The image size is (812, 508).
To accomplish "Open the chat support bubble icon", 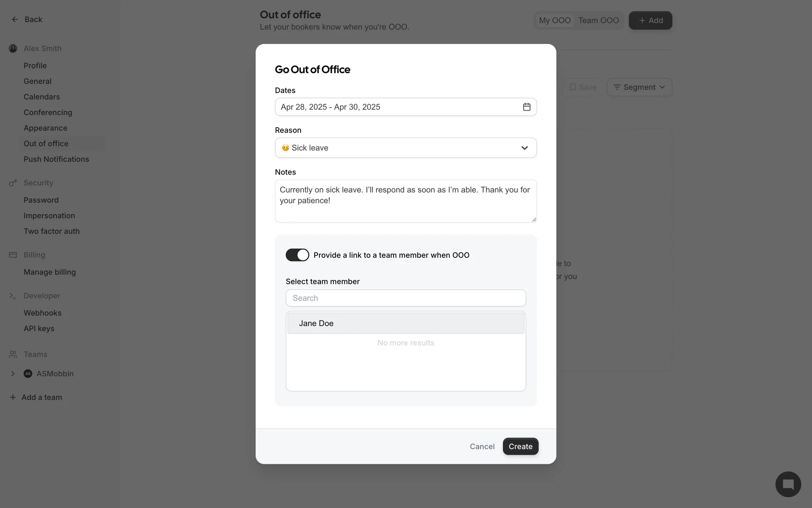I will pyautogui.click(x=788, y=484).
